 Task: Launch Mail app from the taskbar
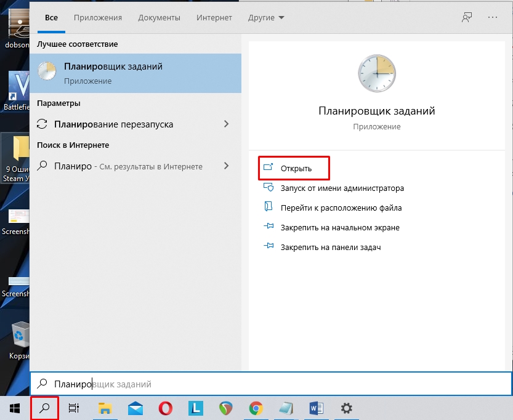(x=135, y=408)
